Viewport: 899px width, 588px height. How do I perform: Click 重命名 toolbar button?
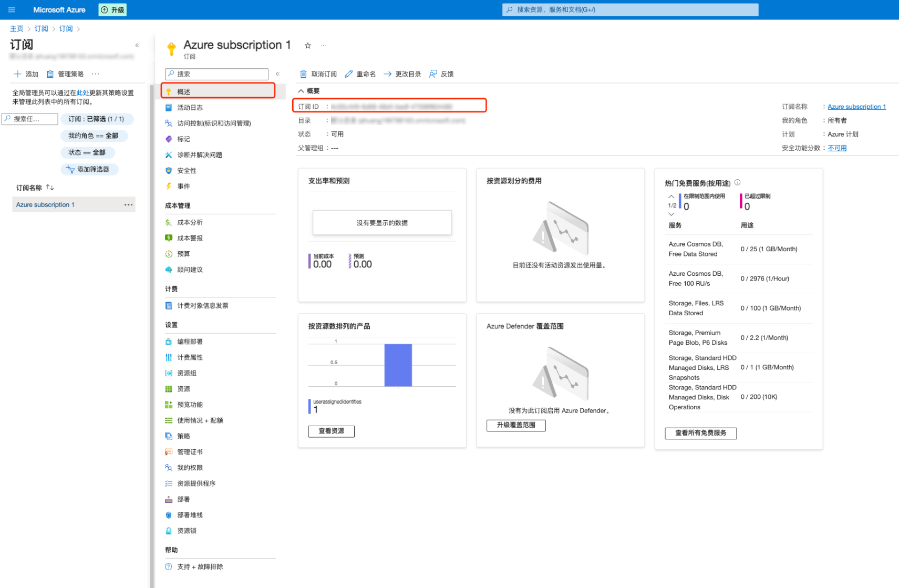click(360, 74)
